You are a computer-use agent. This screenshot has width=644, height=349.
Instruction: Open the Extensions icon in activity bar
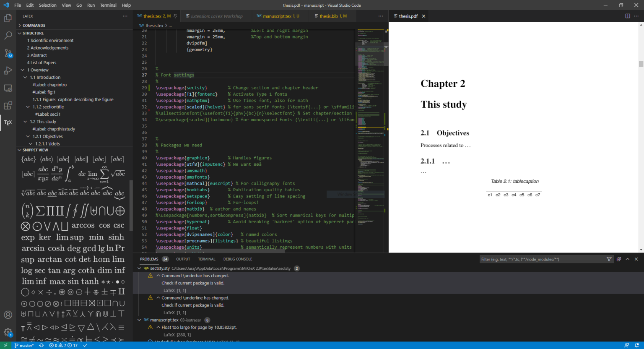tap(8, 105)
